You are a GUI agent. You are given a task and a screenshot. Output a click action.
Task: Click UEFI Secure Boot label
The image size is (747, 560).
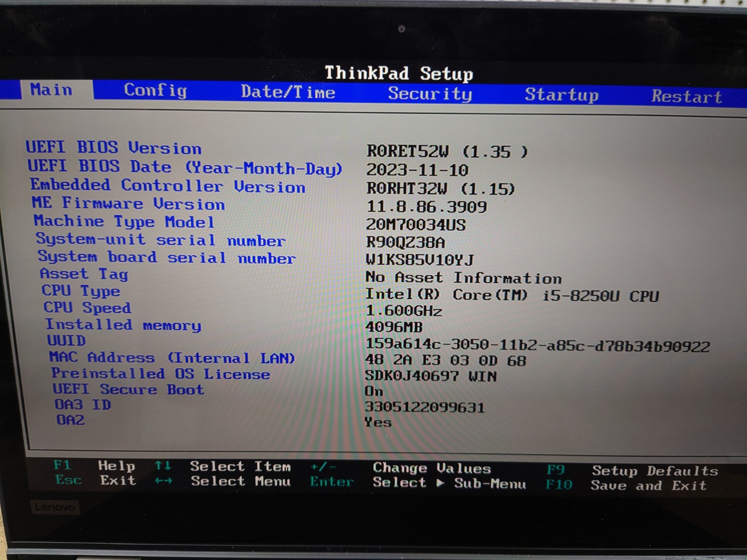pyautogui.click(x=128, y=389)
